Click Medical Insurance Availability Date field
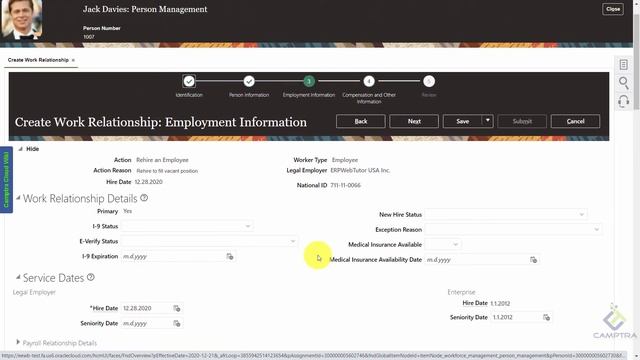Viewport: 640px width, 360px height. 476,260
